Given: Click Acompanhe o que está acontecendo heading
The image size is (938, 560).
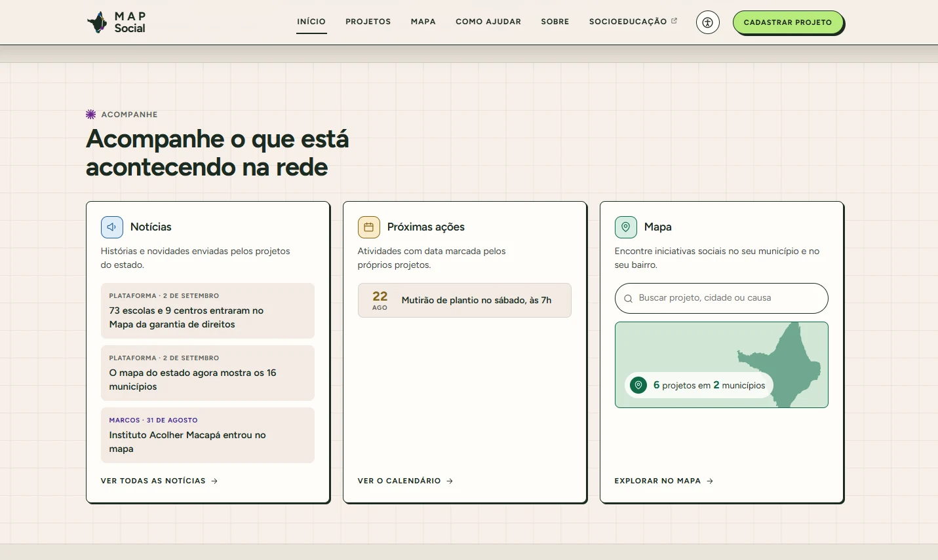Looking at the screenshot, I should tap(218, 153).
